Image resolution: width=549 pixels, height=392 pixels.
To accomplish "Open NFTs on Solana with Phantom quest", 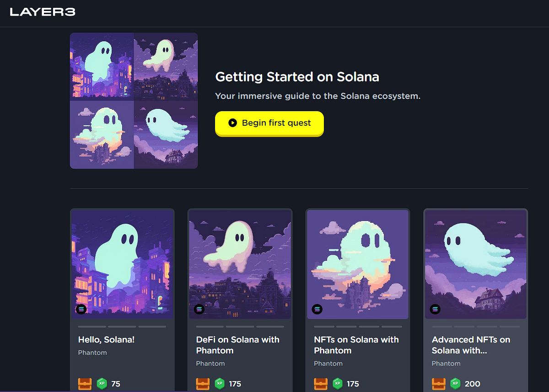I will click(356, 345).
